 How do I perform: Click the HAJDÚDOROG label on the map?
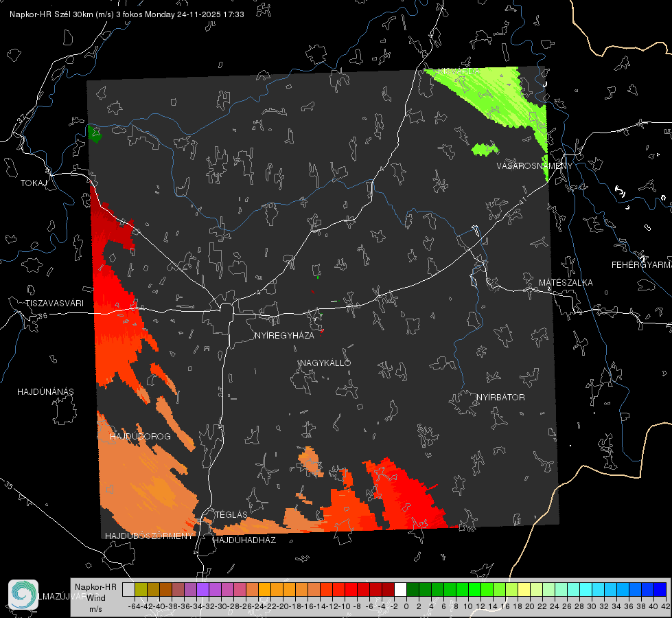(140, 436)
